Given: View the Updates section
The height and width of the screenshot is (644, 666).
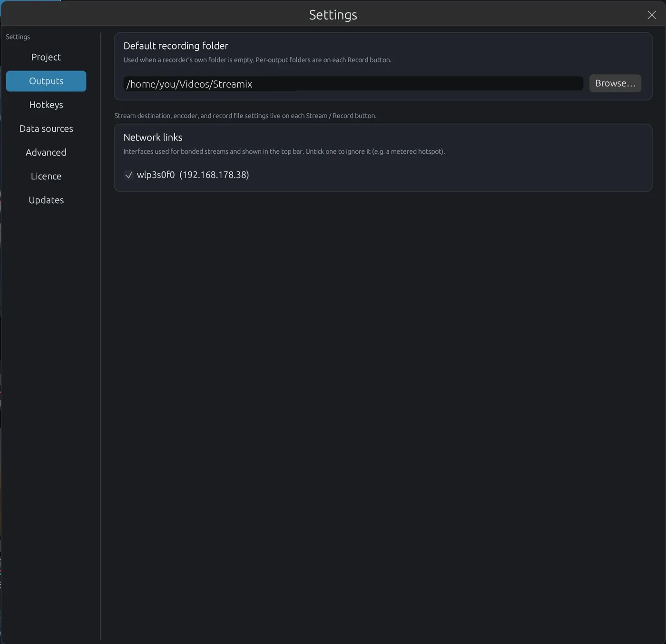Looking at the screenshot, I should pos(46,200).
